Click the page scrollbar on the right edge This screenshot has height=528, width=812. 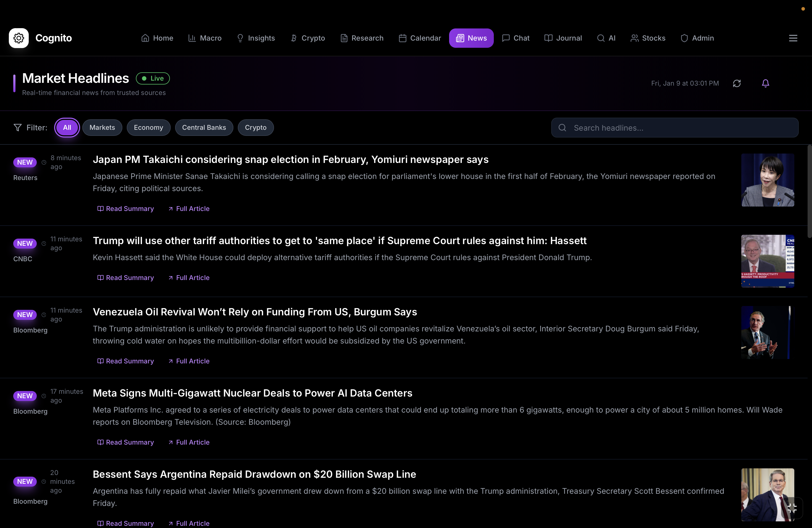[809, 191]
